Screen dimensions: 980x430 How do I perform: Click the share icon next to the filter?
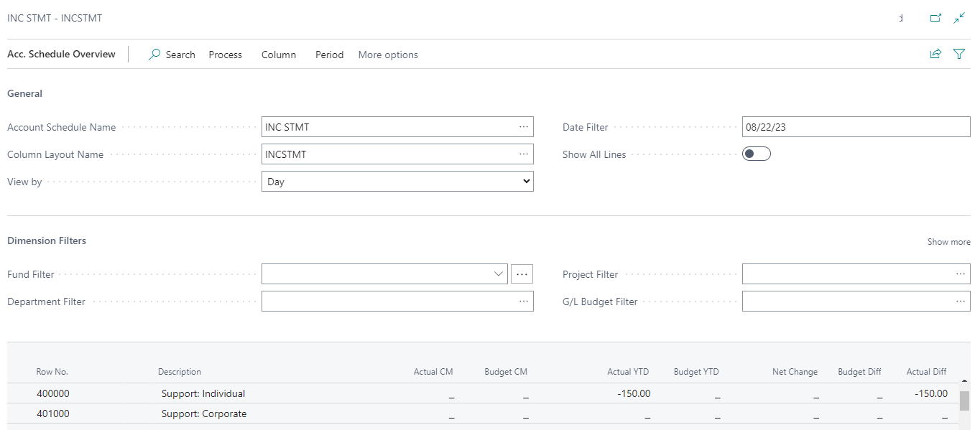point(935,54)
